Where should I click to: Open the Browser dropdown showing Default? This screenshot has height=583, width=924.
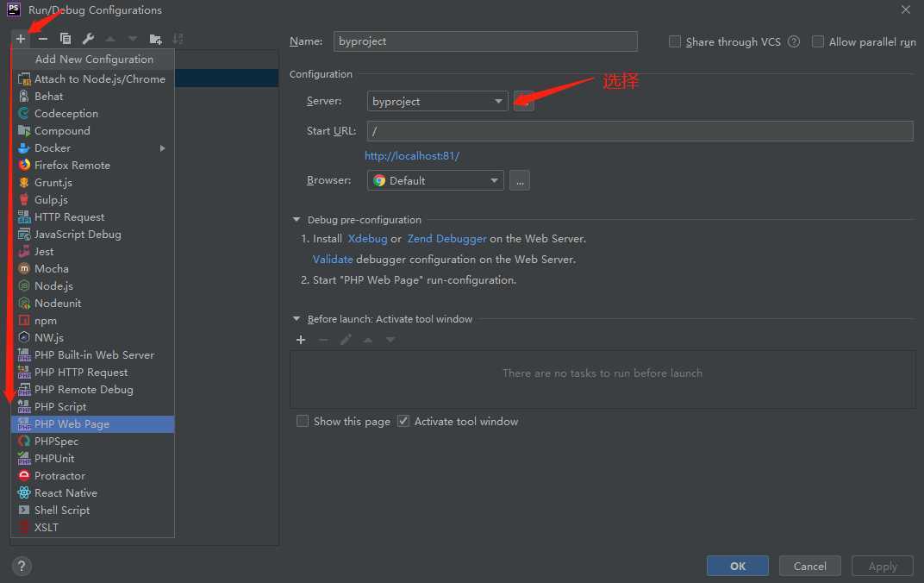pos(435,180)
